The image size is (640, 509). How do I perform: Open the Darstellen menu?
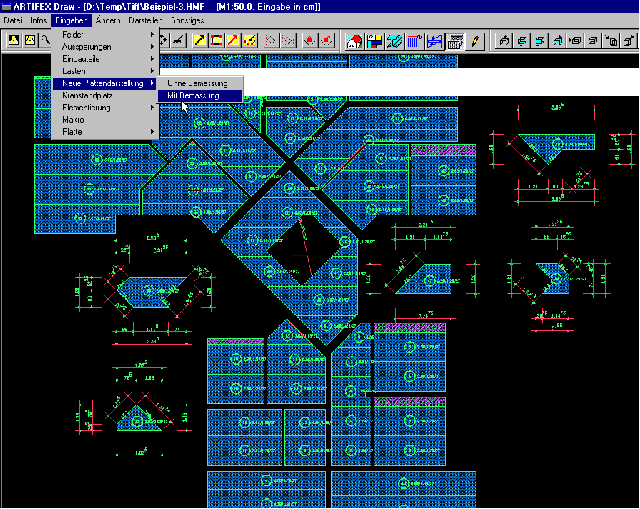point(145,20)
